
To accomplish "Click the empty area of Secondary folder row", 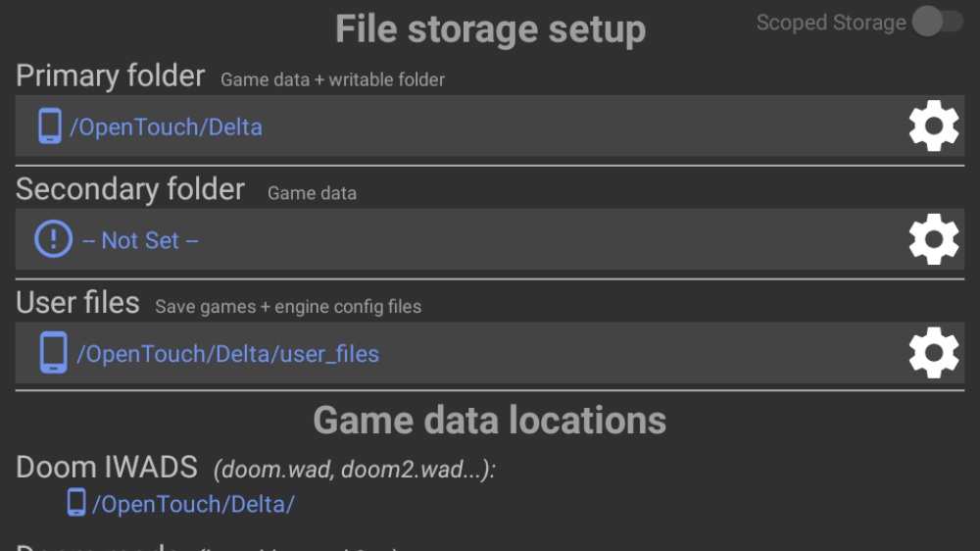I will click(550, 239).
